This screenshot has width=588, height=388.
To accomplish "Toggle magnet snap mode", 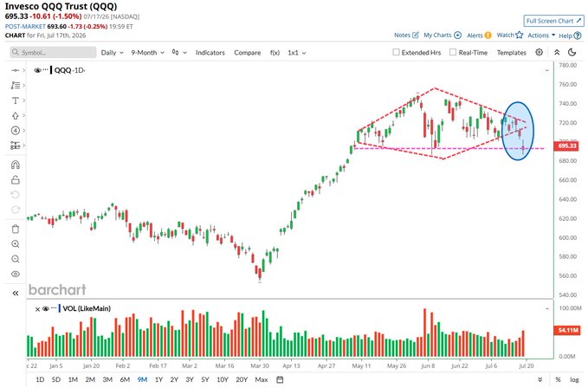I will 16,165.
